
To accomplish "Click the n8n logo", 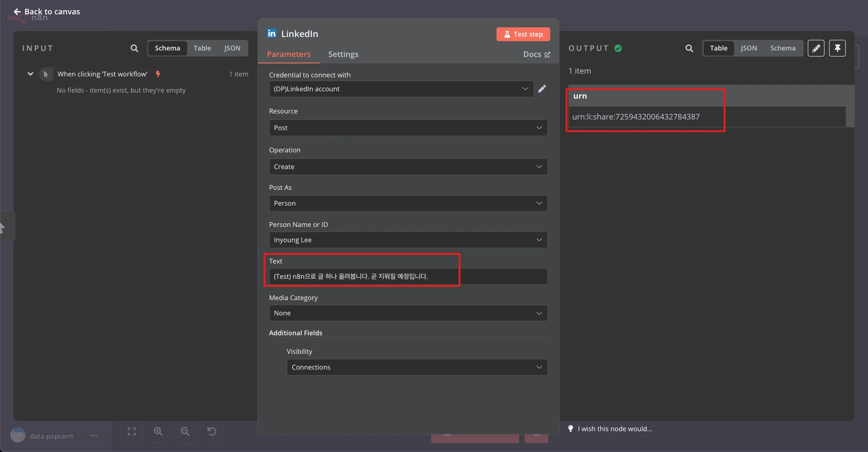I will click(x=28, y=19).
